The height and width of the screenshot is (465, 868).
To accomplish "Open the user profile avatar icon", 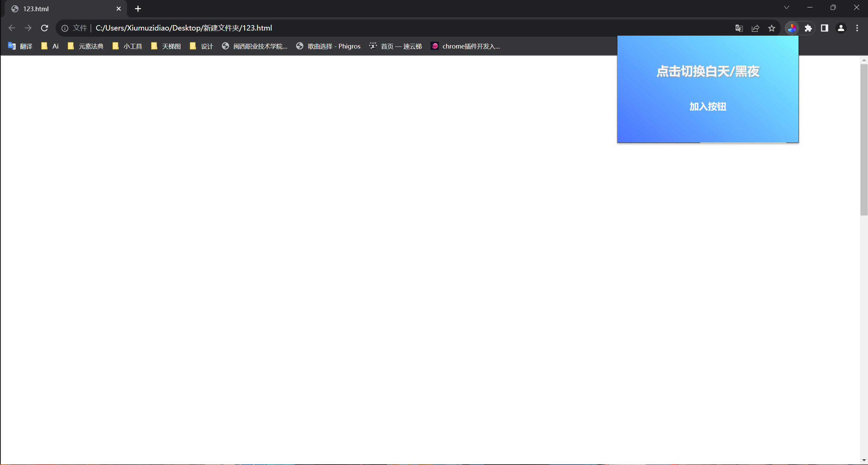I will pos(841,28).
